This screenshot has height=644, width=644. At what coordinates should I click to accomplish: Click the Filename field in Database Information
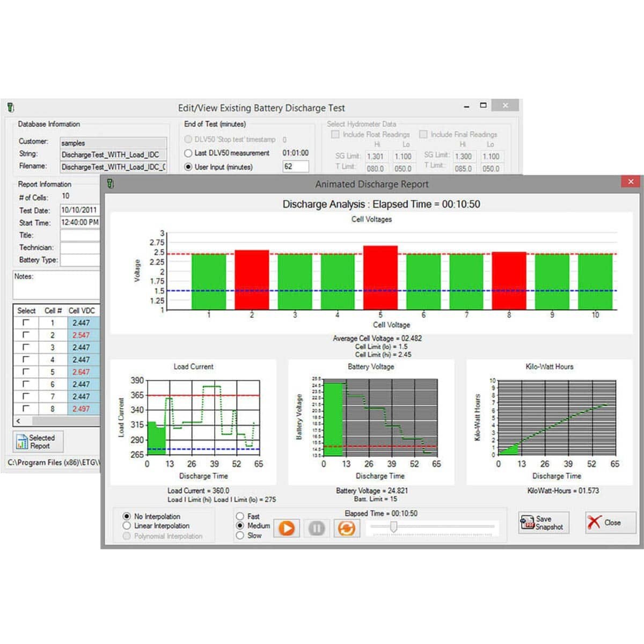(113, 167)
